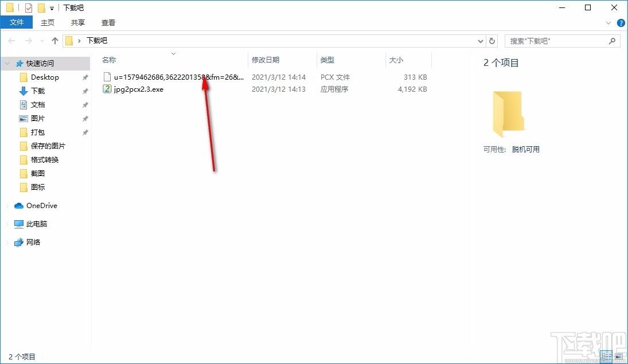
Task: Go back with the back arrow
Action: tap(11, 41)
